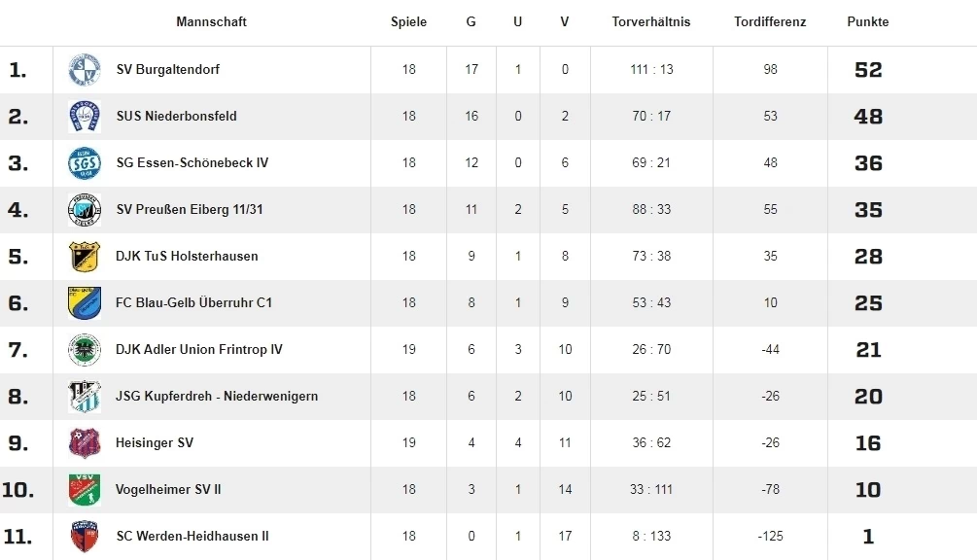Image resolution: width=977 pixels, height=560 pixels.
Task: Click the SGS Essen-Schönebeck blue logo
Action: pos(85,163)
